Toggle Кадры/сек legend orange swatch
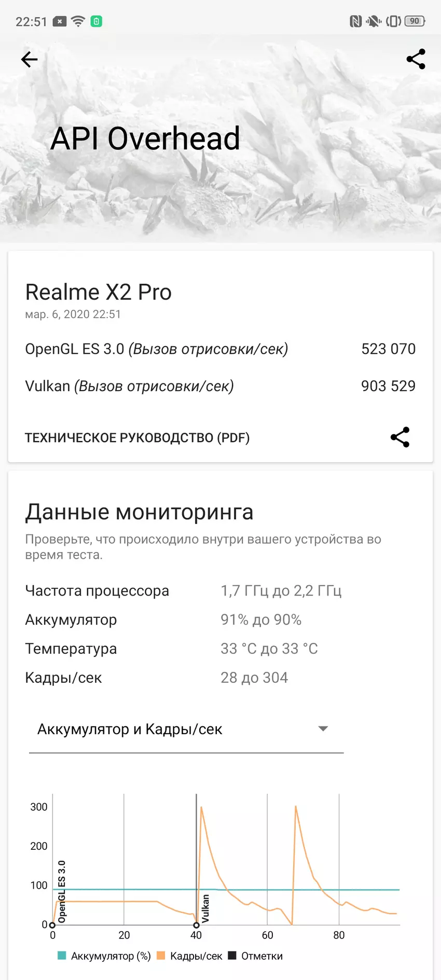441x980 pixels. [x=161, y=956]
